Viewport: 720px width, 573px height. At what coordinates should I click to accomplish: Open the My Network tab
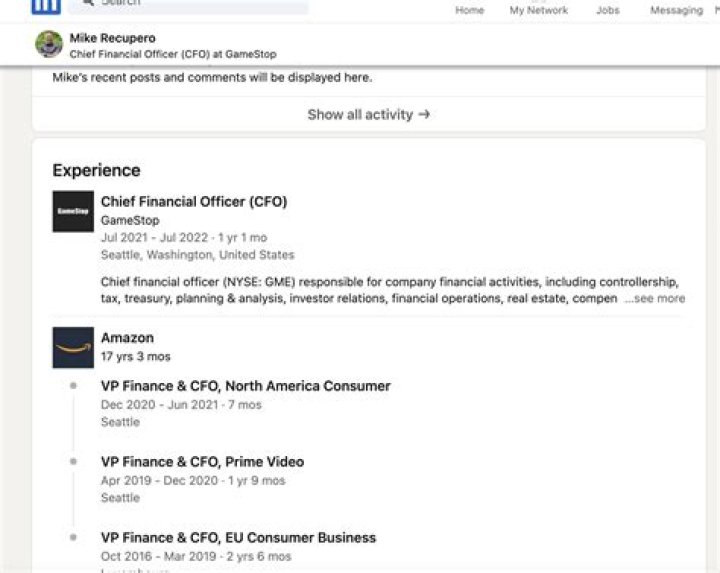pos(538,10)
